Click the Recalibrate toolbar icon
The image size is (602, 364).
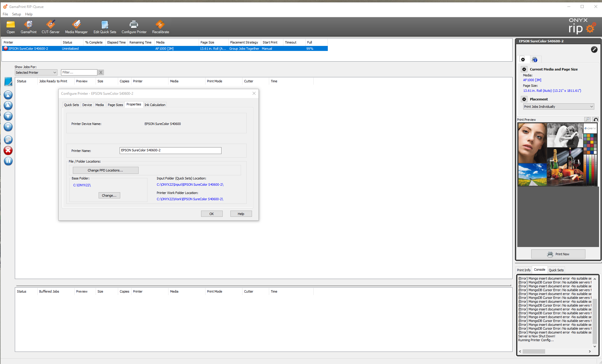coord(160,27)
